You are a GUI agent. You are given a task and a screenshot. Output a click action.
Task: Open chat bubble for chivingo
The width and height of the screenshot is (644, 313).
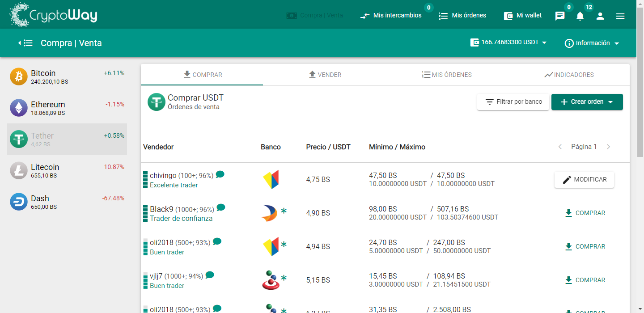pyautogui.click(x=220, y=174)
